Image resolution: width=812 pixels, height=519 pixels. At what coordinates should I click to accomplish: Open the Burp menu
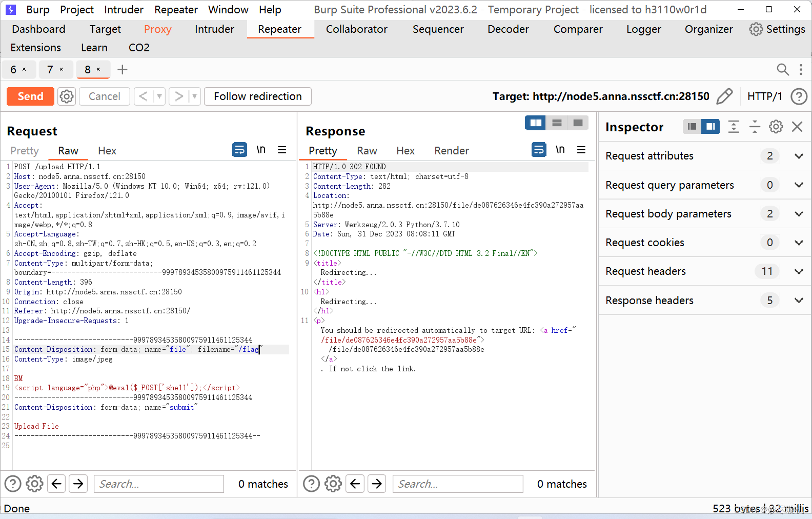pyautogui.click(x=38, y=10)
